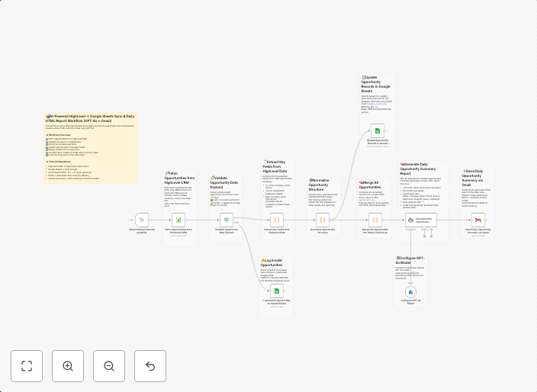The width and height of the screenshot is (537, 392).
Task: Click the Workflow Overview heading in yellow note
Action: (59, 135)
